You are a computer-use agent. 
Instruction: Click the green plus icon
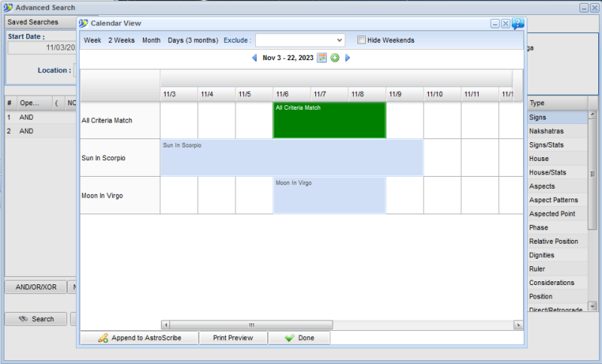point(335,58)
